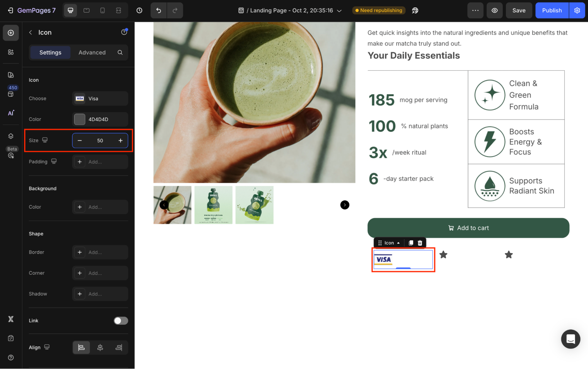
Task: Click the Publish button
Action: tap(552, 10)
